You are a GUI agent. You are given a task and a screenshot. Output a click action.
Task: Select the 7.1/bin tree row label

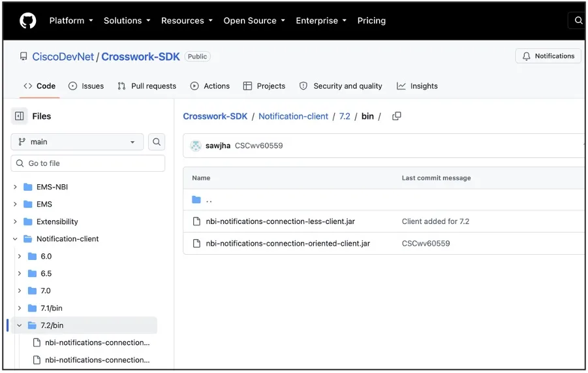(52, 308)
